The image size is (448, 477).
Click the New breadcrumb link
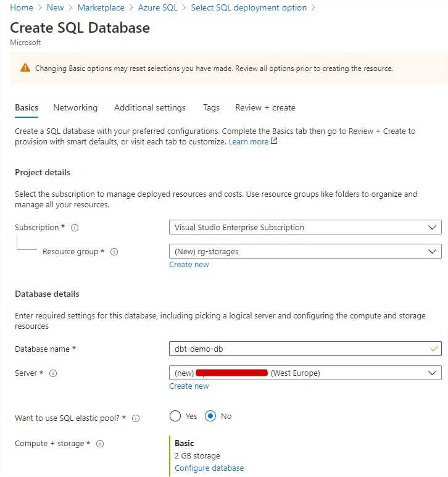(x=56, y=7)
